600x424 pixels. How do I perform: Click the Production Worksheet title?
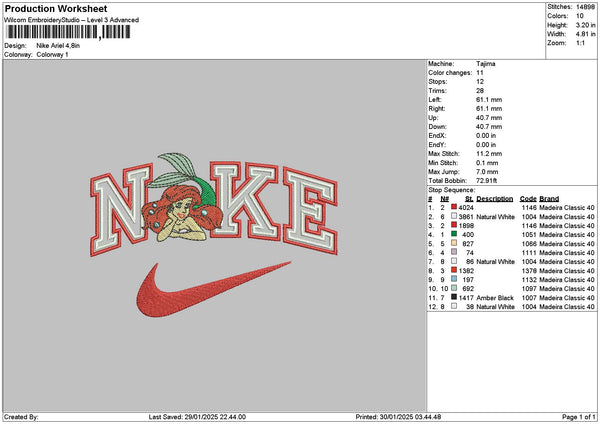click(x=56, y=8)
